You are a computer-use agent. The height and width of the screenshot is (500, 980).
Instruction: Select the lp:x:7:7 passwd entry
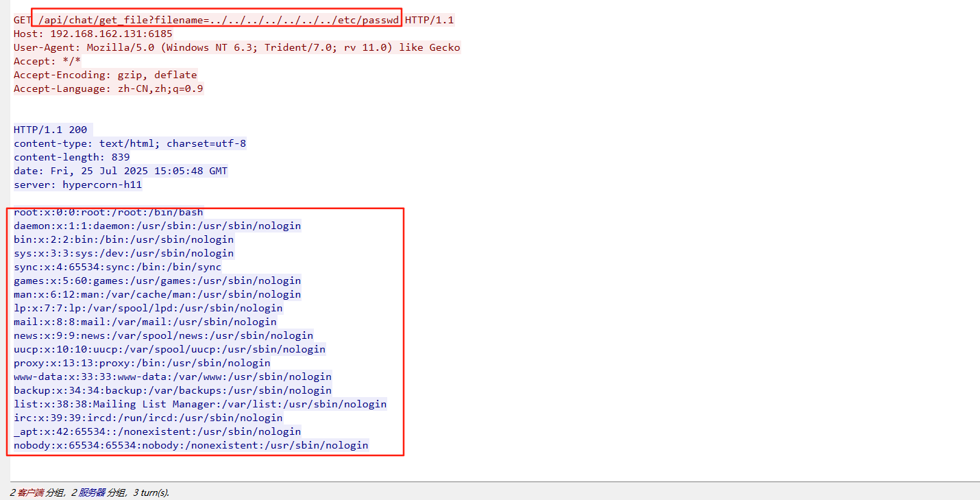[148, 308]
